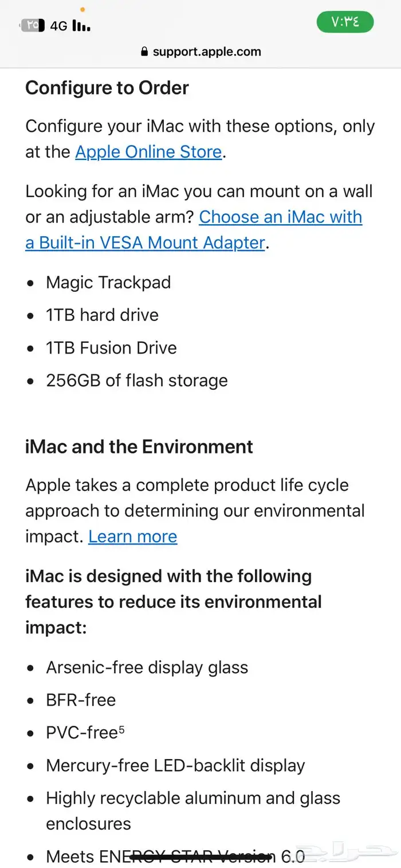401x868 pixels.
Task: Tap the Configure to Order heading
Action: [107, 88]
